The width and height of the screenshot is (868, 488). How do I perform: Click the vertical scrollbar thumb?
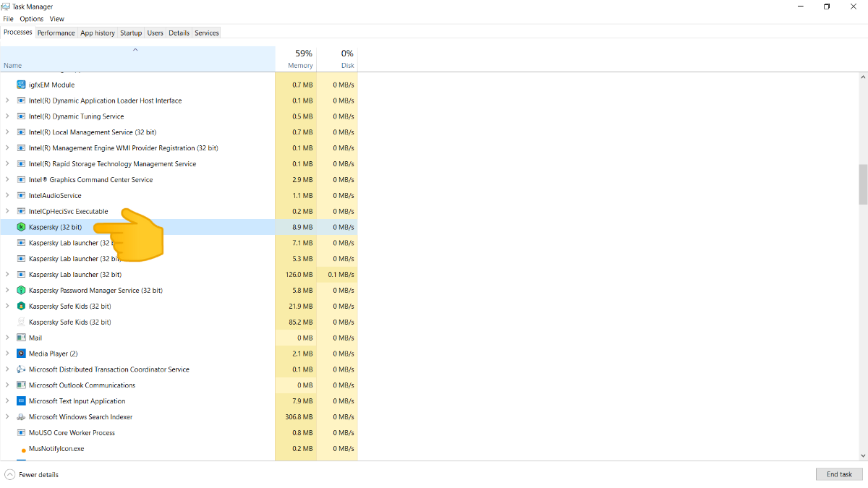pyautogui.click(x=862, y=184)
